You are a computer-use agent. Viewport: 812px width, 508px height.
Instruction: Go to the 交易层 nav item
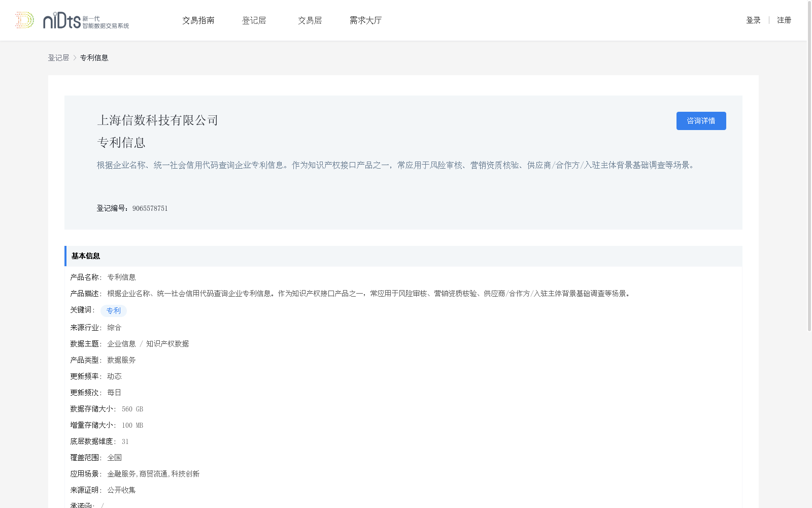(x=310, y=20)
